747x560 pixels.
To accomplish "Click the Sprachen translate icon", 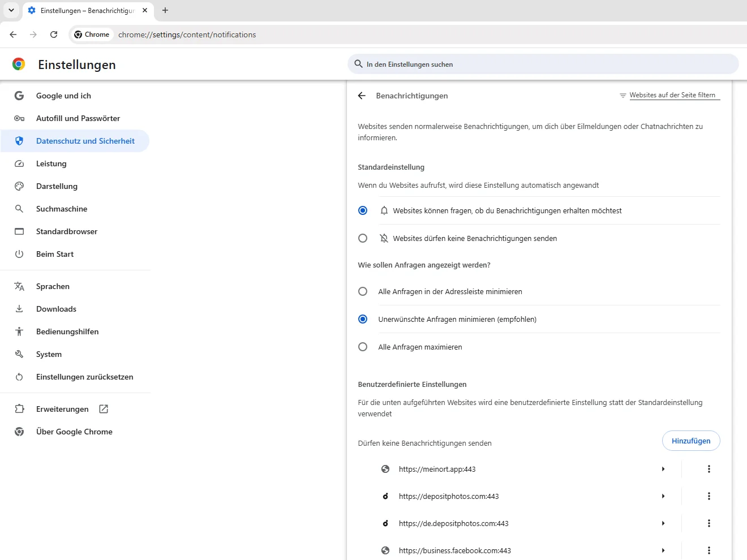I will click(x=19, y=286).
